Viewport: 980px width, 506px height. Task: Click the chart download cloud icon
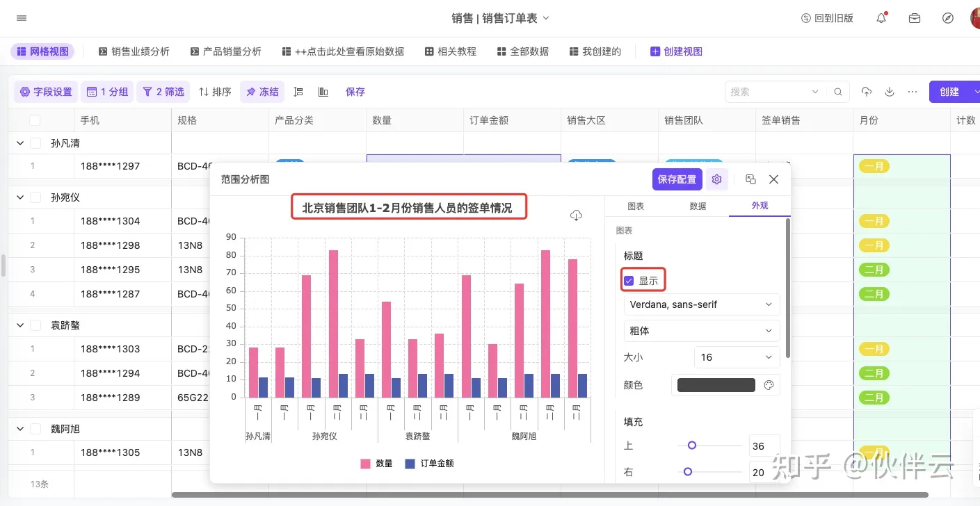coord(576,215)
